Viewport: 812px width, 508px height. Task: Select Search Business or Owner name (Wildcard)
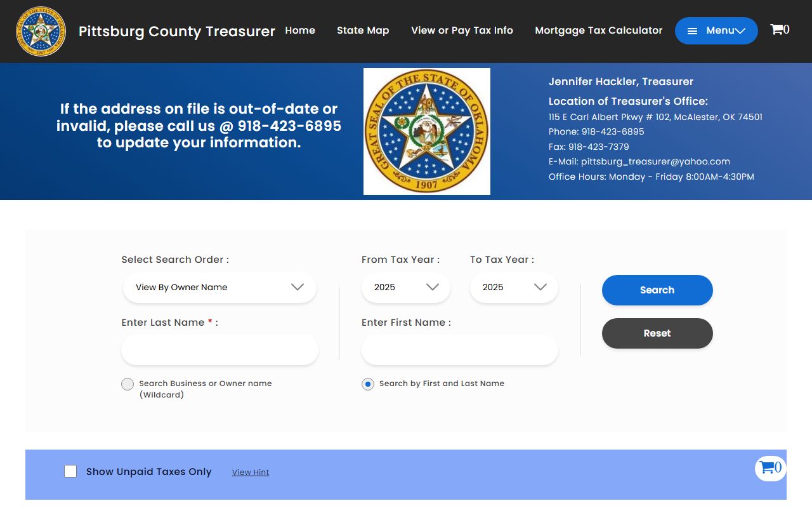128,384
